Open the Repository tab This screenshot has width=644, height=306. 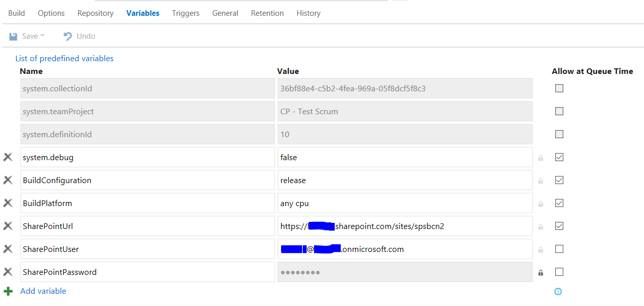coord(95,13)
